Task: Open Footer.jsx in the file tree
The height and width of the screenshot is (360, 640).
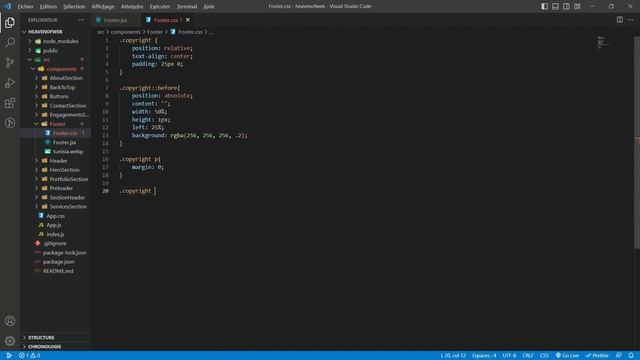Action: (x=56, y=142)
